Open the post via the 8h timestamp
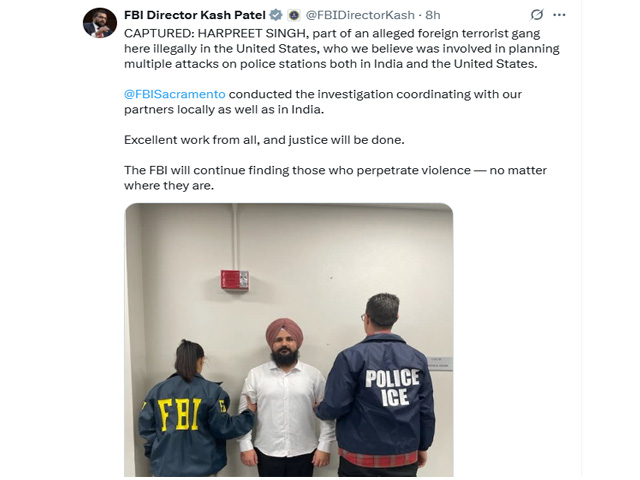This screenshot has height=480, width=640. point(433,15)
